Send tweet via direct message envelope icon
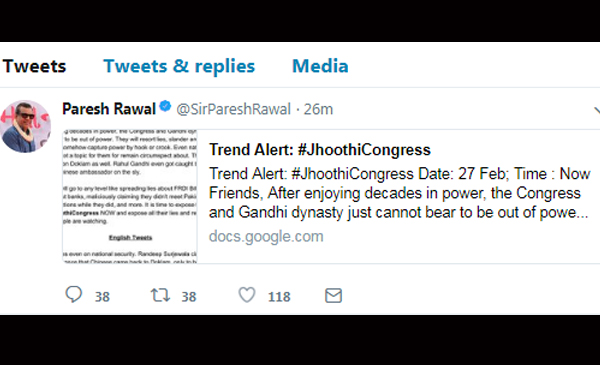The height and width of the screenshot is (365, 600). click(333, 295)
